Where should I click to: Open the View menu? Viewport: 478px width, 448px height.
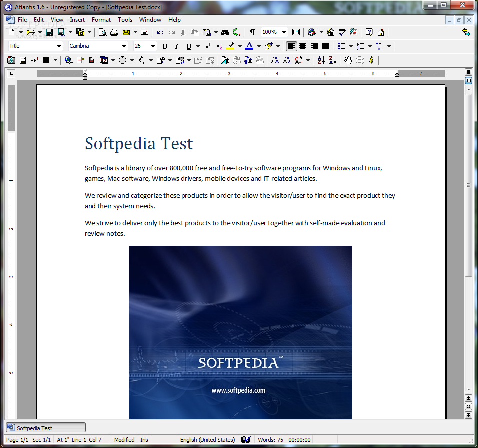tap(57, 20)
